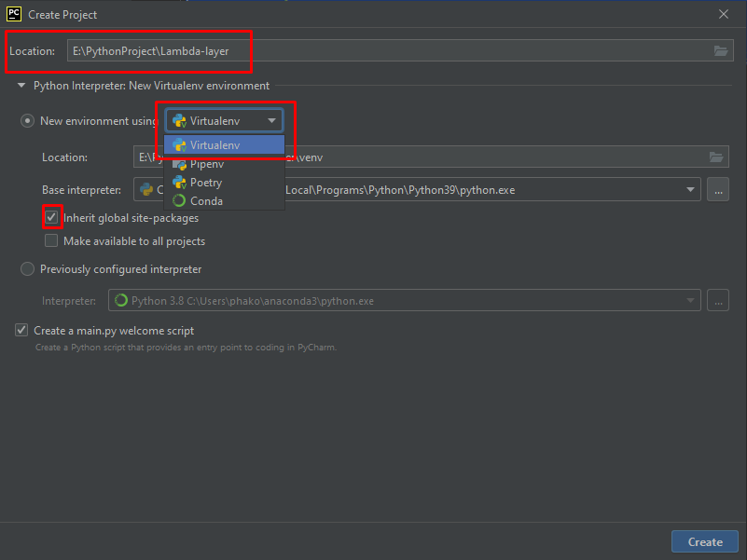Open Base interpreter browse ellipsis button

718,190
